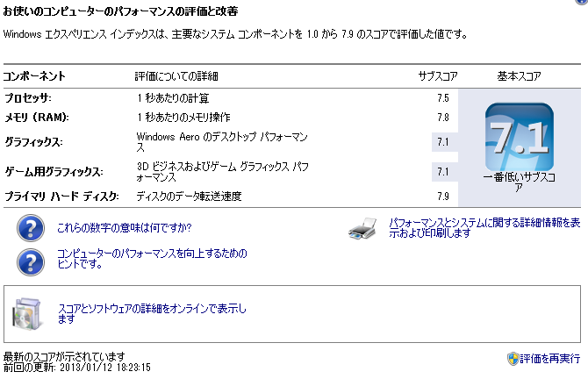The width and height of the screenshot is (588, 386).
Task: Open the performance improvement hints link
Action: [x=152, y=259]
